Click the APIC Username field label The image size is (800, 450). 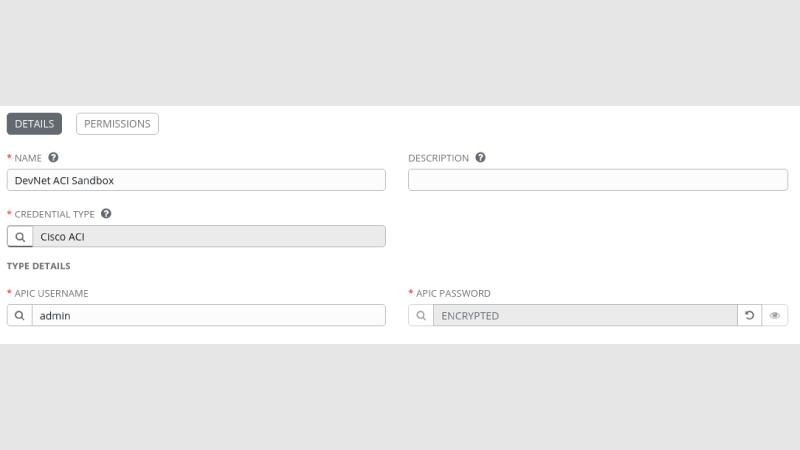[x=52, y=293]
